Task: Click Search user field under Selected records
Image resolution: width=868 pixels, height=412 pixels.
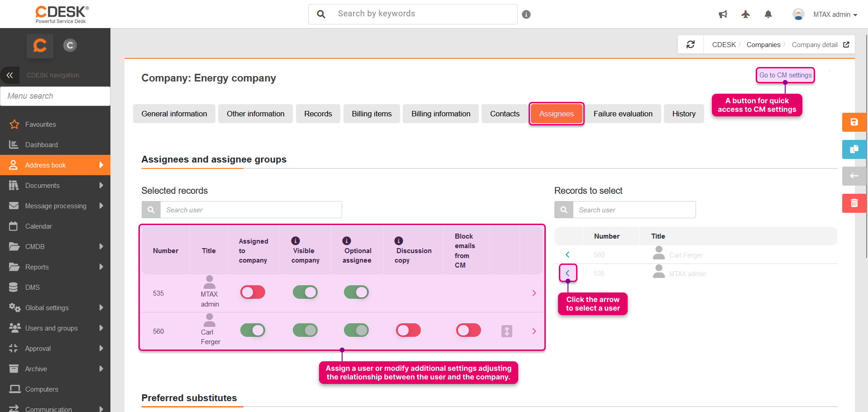Action: [x=251, y=210]
